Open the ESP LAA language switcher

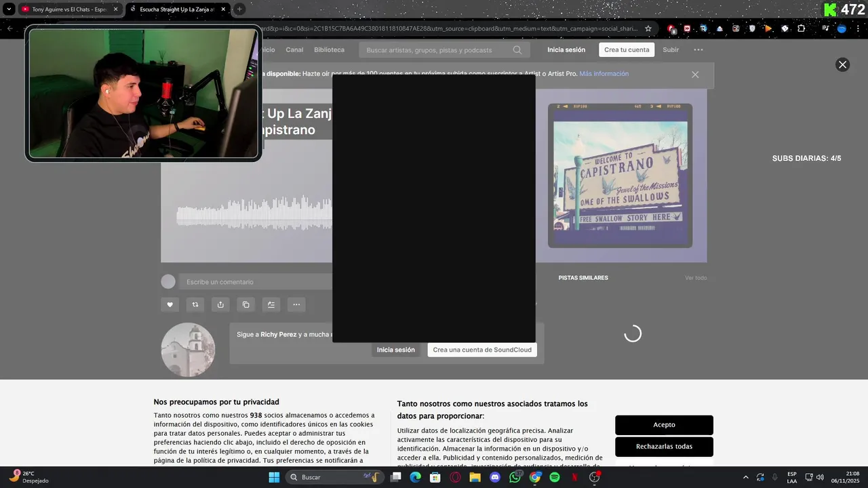tap(792, 477)
